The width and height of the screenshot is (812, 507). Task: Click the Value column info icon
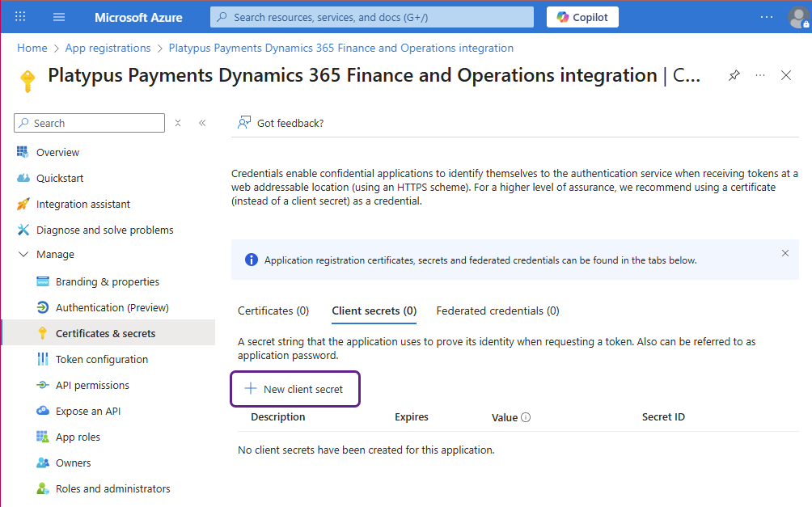tap(526, 418)
